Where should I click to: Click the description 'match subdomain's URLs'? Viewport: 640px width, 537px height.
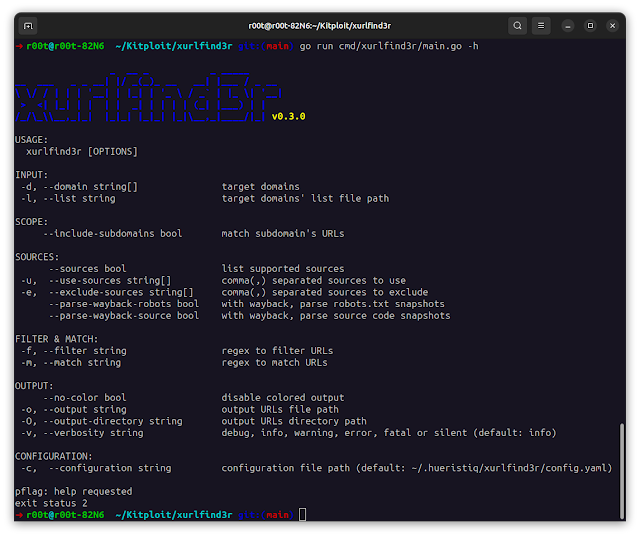coord(283,234)
